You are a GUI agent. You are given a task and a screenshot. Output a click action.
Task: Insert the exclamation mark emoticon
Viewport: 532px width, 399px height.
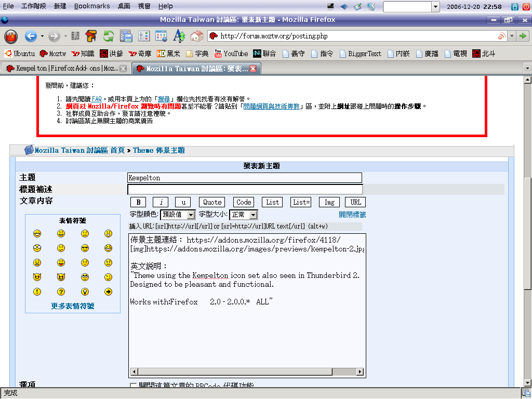(x=37, y=292)
